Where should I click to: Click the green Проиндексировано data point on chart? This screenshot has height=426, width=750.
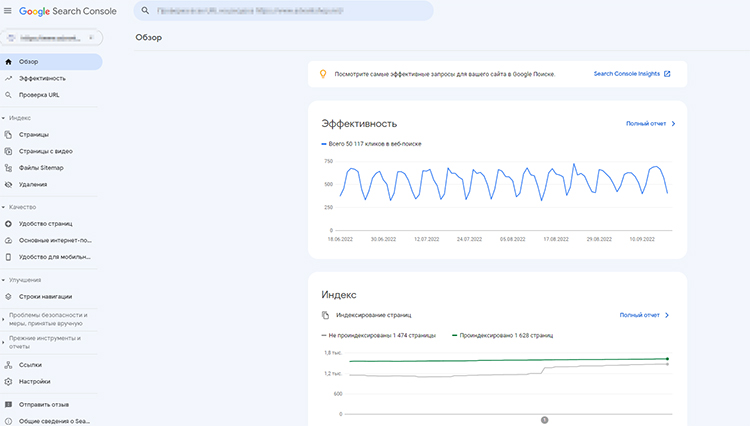coord(667,358)
